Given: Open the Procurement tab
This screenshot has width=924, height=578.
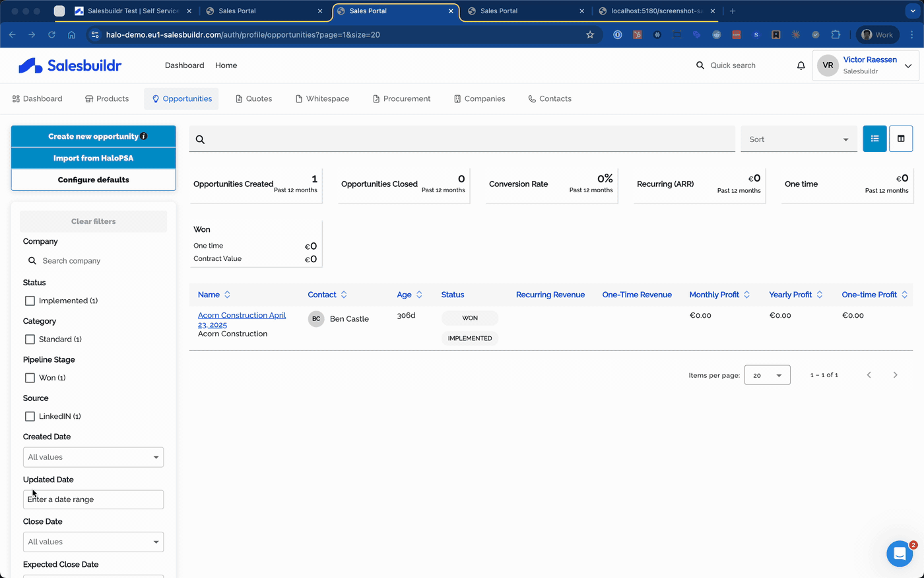Looking at the screenshot, I should 401,98.
